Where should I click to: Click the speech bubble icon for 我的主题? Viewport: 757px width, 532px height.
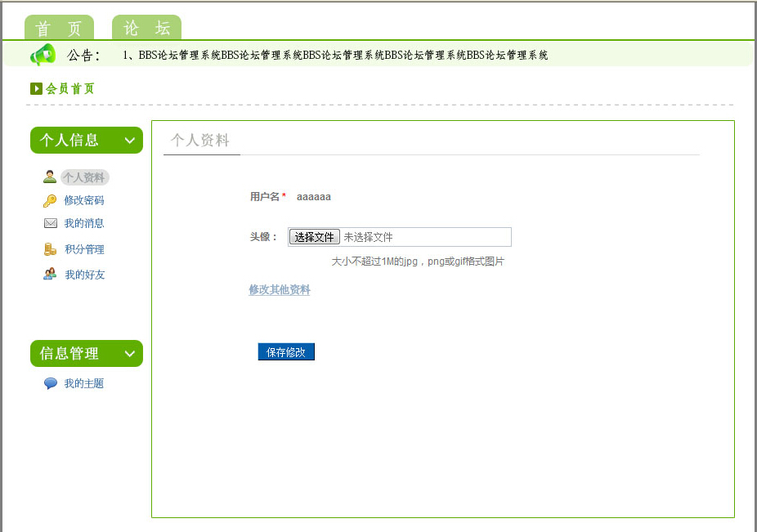pos(51,383)
